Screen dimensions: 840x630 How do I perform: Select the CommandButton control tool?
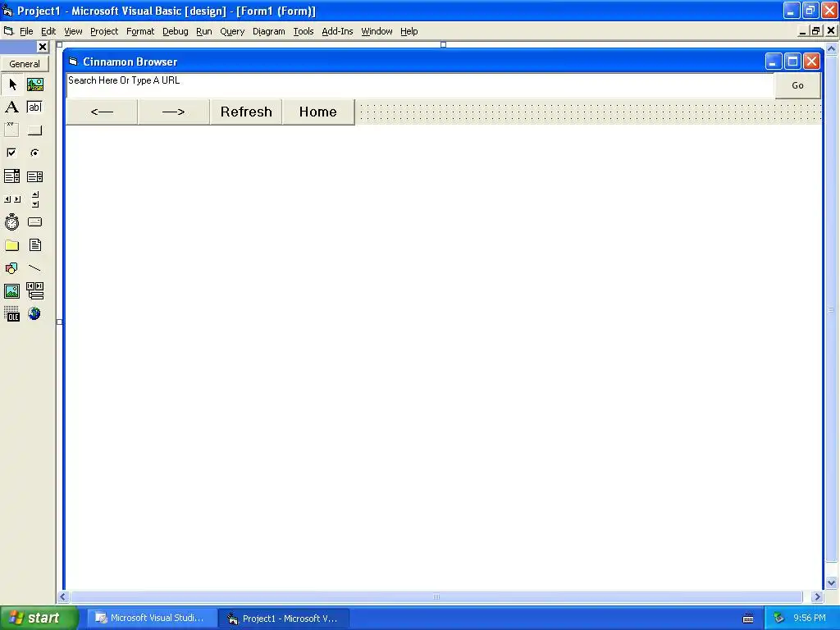[x=34, y=130]
